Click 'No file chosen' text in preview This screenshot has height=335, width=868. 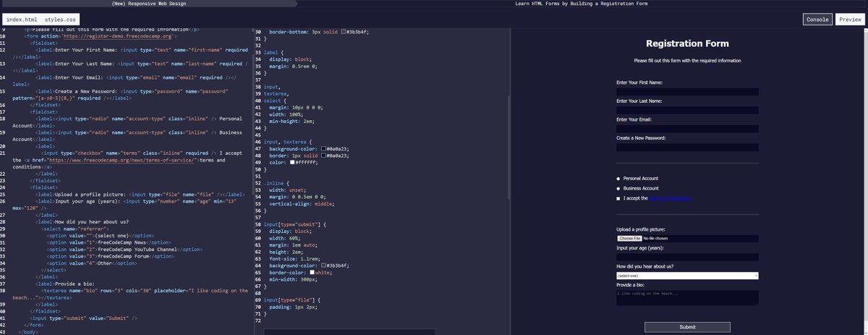(655, 238)
